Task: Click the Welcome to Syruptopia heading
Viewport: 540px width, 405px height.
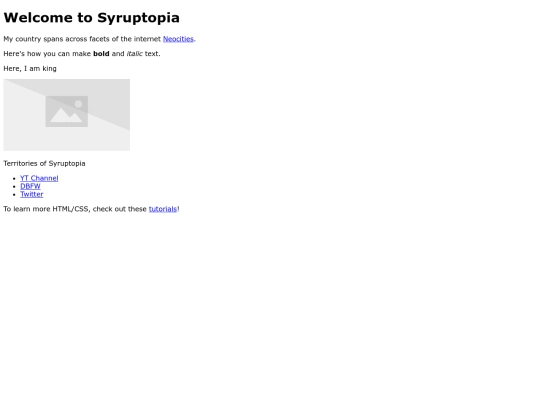Action: 91,18
